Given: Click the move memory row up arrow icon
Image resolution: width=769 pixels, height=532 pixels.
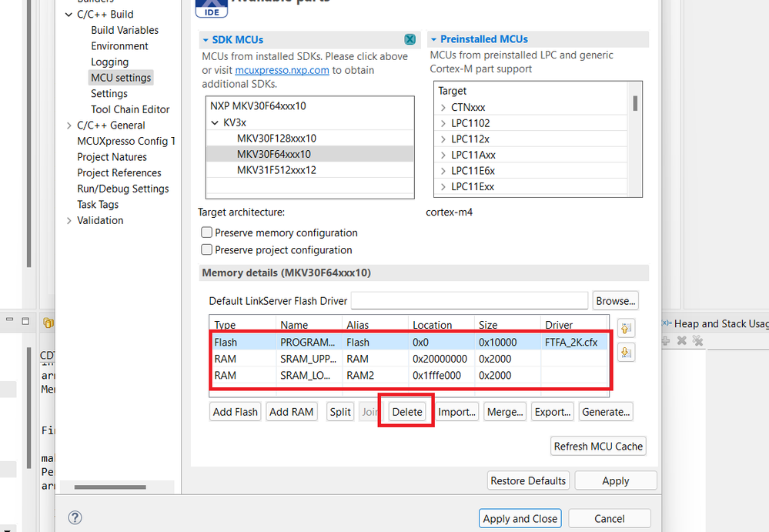Looking at the screenshot, I should coord(626,328).
